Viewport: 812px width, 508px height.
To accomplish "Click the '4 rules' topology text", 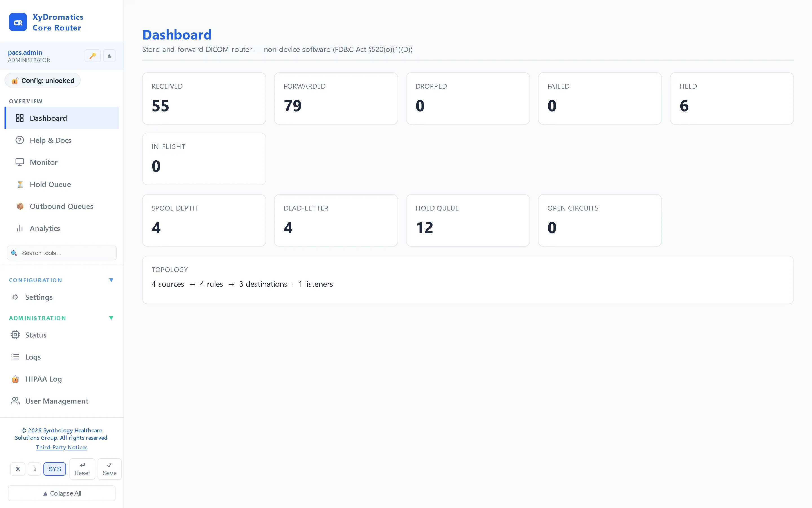I will [211, 284].
